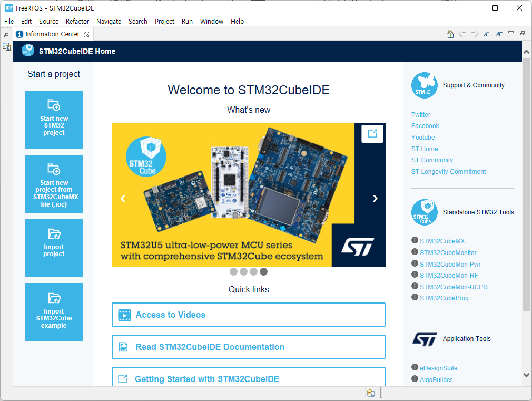Click Import STM32Cube example tile
This screenshot has width=532, height=401.
point(54,312)
